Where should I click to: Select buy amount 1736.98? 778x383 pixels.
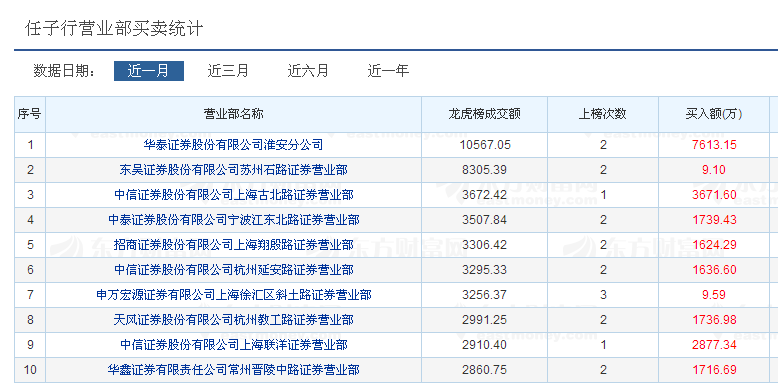click(714, 319)
